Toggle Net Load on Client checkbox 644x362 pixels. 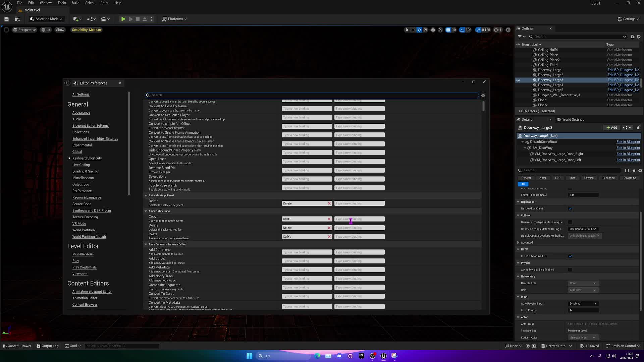pyautogui.click(x=571, y=208)
